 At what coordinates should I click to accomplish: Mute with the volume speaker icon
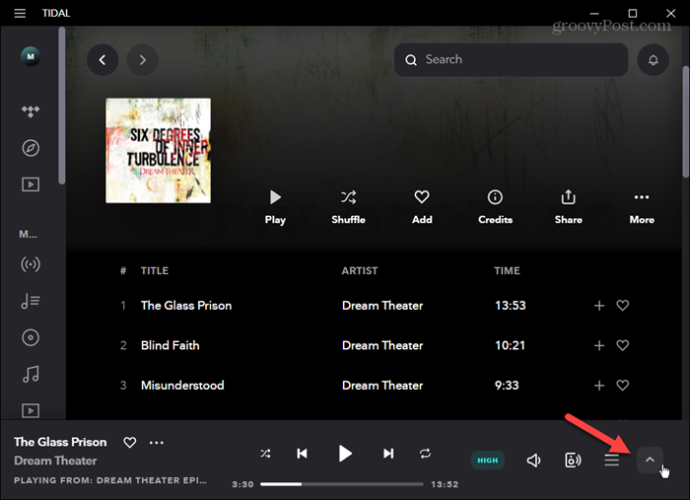[533, 460]
